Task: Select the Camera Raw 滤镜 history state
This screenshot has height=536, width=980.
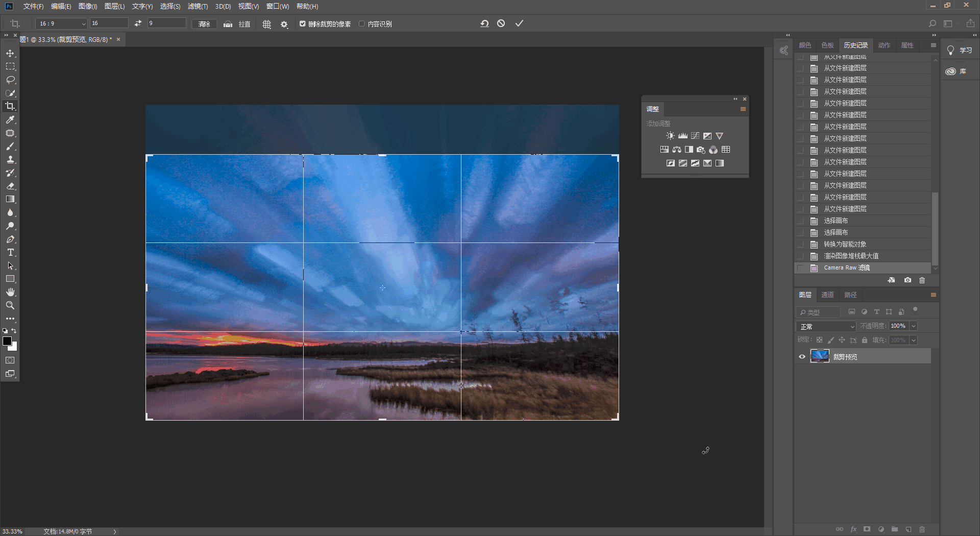Action: click(x=846, y=268)
